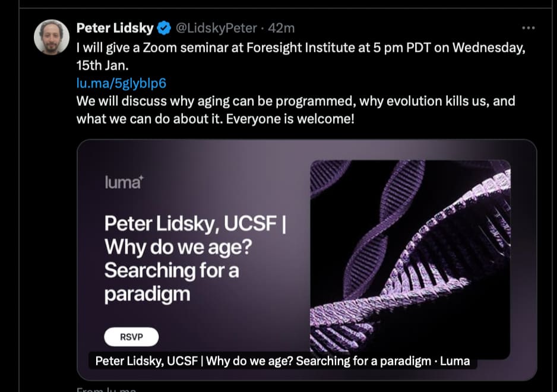This screenshot has width=557, height=392.
Task: Click the luma logo on the card
Action: (x=124, y=182)
